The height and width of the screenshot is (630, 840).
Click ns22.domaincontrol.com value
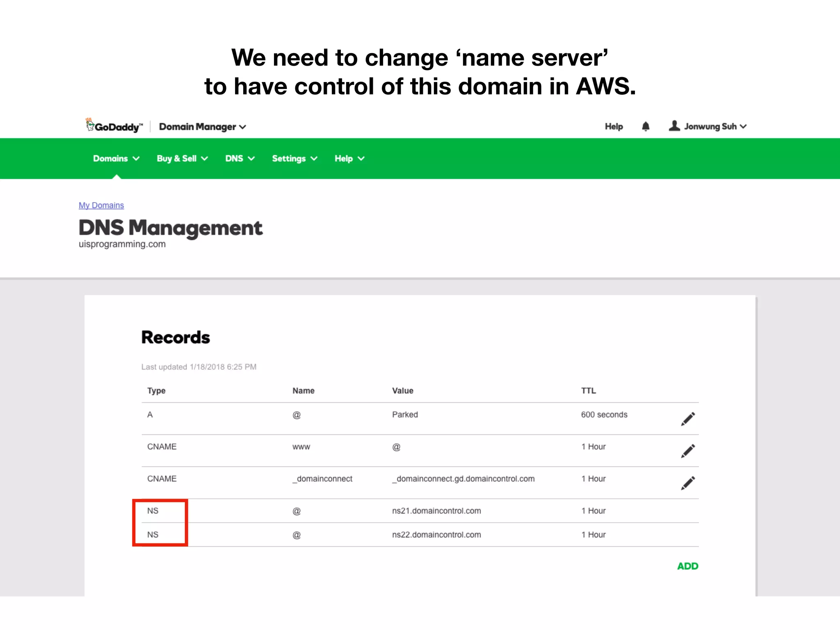click(x=436, y=534)
